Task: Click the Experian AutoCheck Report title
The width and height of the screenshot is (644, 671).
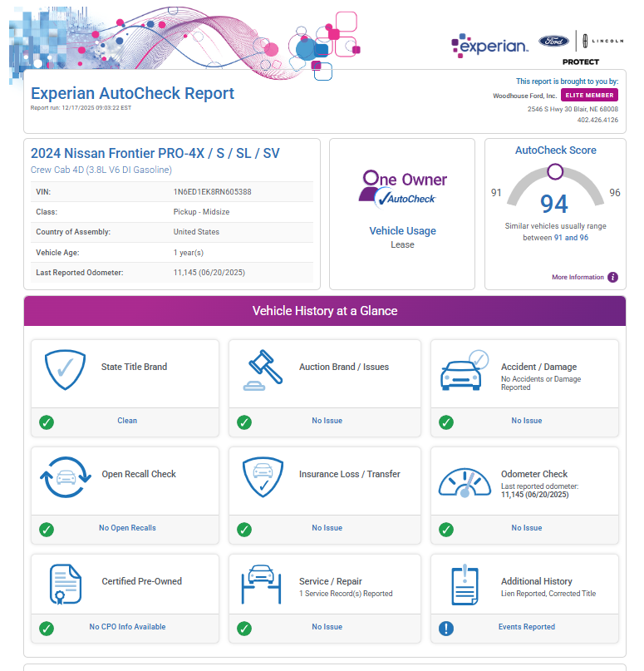Action: (x=133, y=93)
